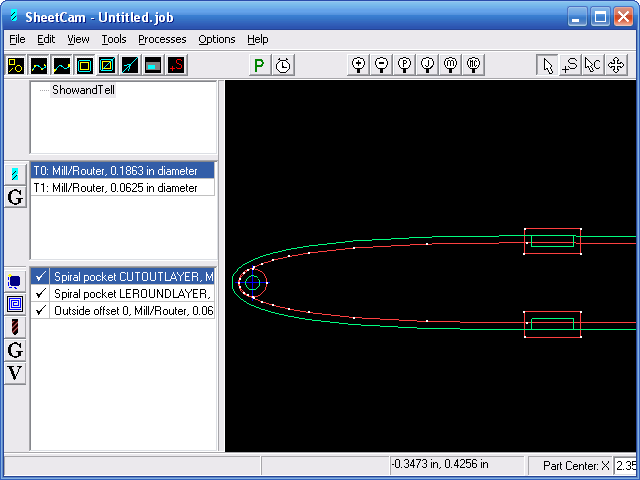Click the square with slash icon

(x=107, y=65)
